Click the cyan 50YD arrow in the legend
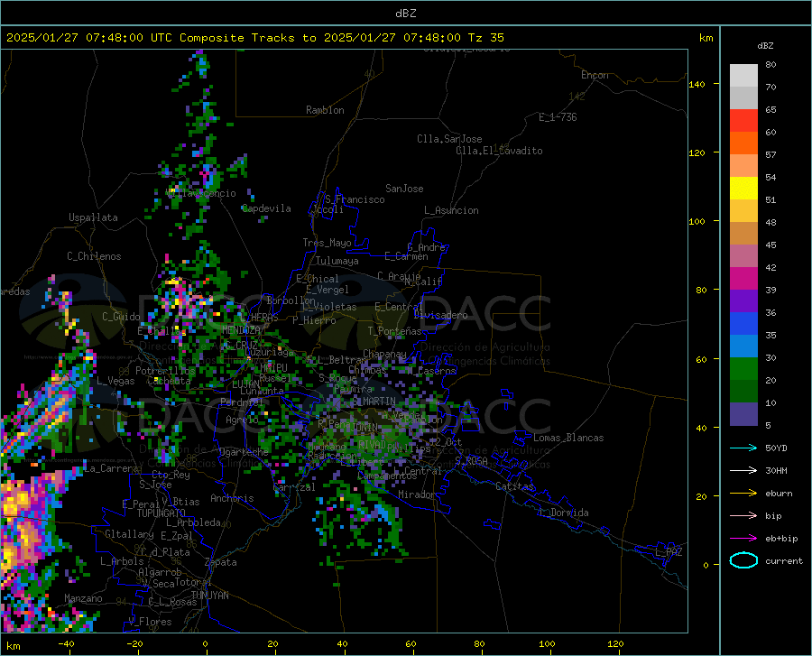The width and height of the screenshot is (812, 656). 743,448
